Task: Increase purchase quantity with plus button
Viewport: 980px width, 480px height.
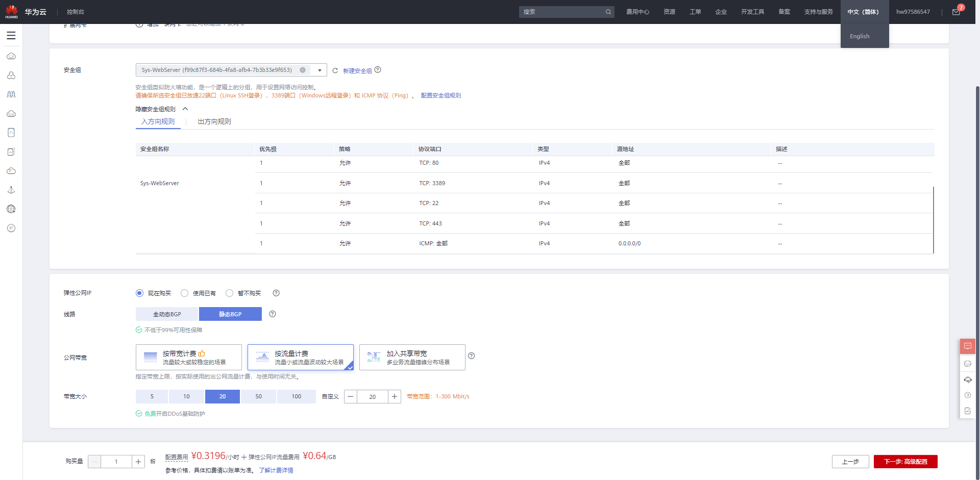Action: (138, 462)
